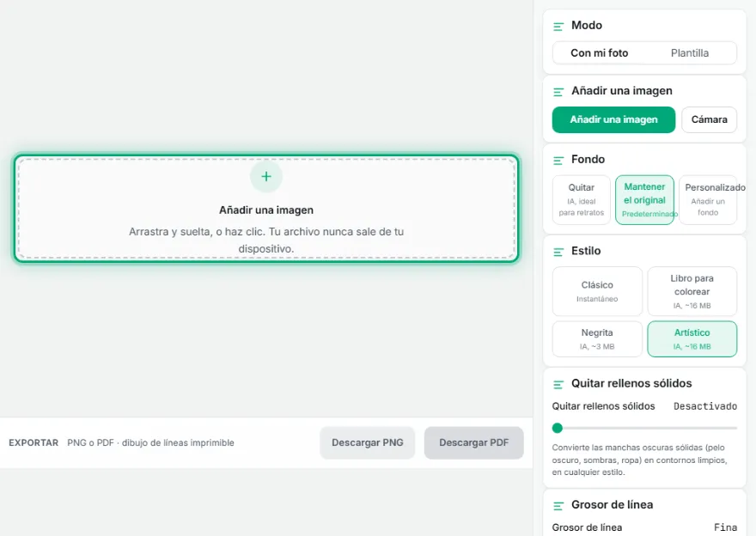Screen dimensions: 756x536
Task: Switch mode to Plantilla
Action: coord(690,53)
